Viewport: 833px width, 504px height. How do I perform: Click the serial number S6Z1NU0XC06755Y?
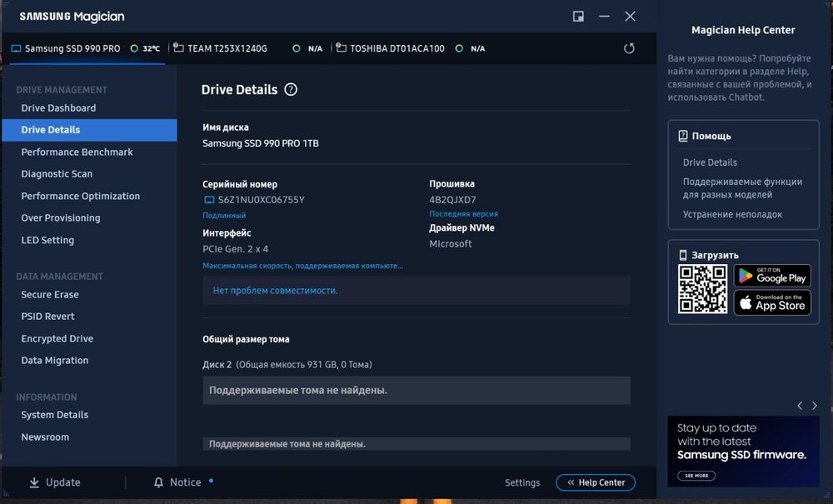tap(262, 200)
